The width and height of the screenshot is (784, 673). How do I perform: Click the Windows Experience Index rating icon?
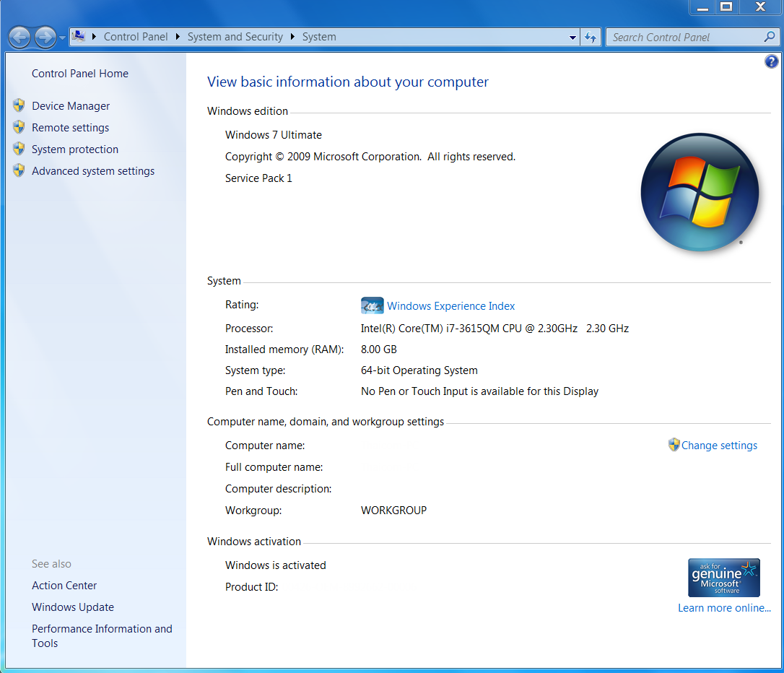(372, 305)
